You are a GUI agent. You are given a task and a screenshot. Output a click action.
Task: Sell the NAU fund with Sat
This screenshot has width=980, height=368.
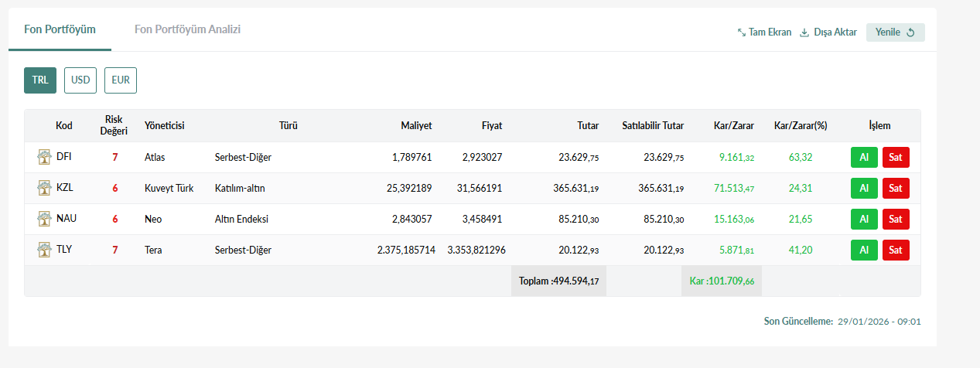(x=896, y=220)
